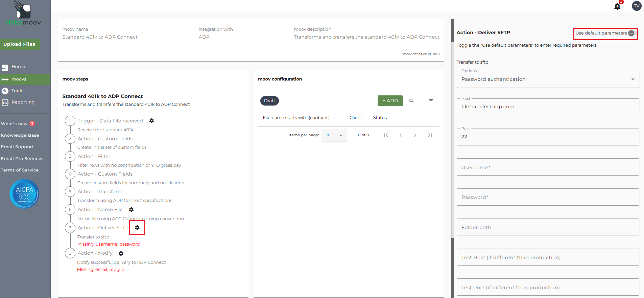
Task: Select Action - Custom Fields step 2
Action: [x=105, y=139]
